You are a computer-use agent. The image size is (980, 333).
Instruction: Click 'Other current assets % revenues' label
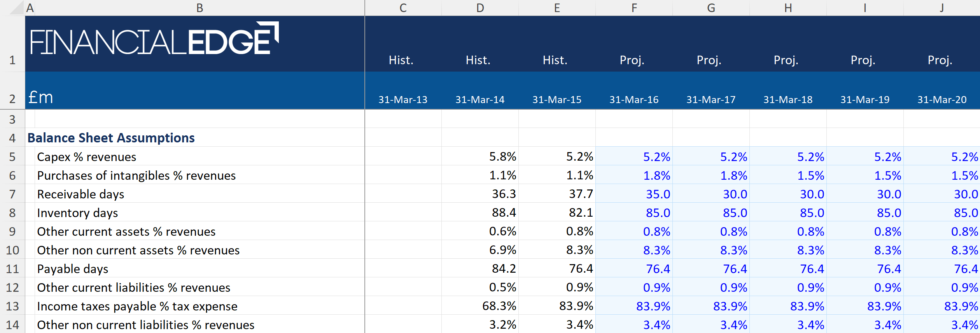click(126, 231)
